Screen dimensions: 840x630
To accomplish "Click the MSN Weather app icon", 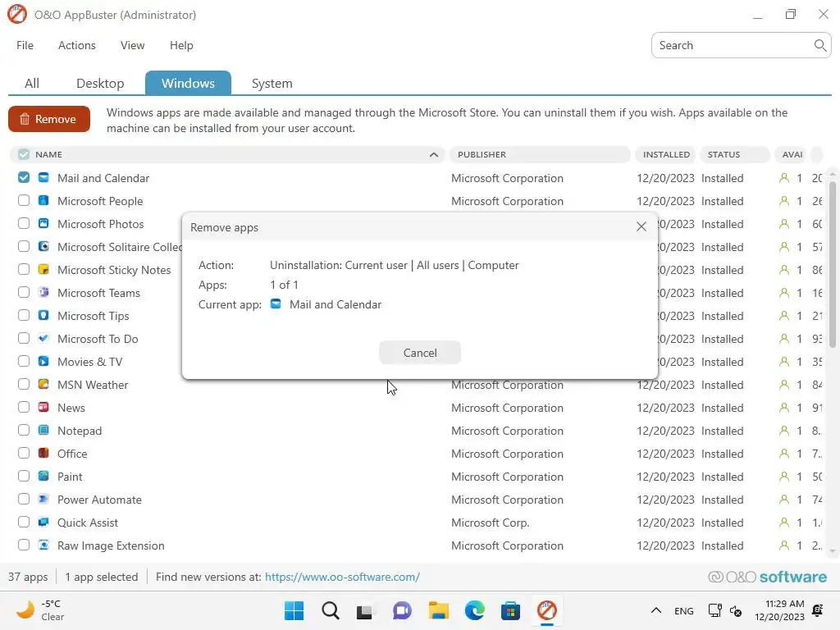I will tap(43, 385).
